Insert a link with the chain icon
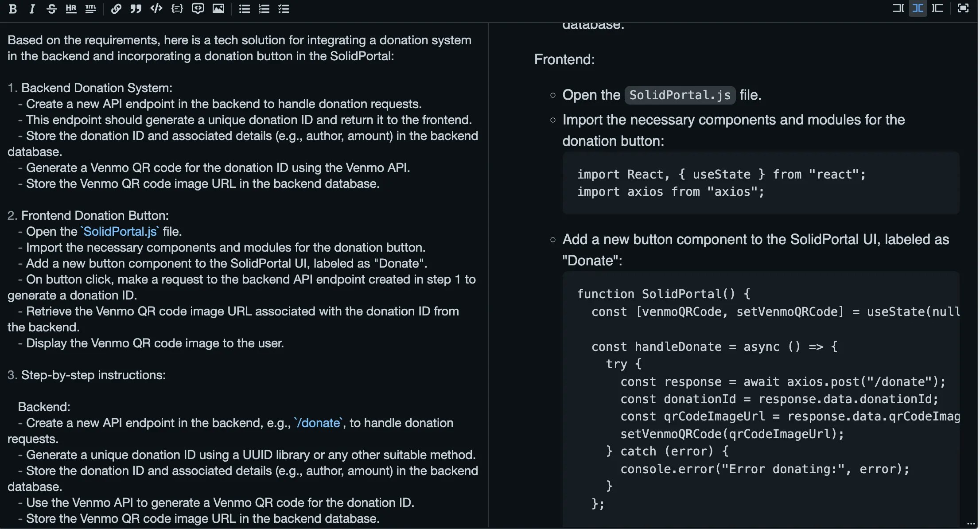 [x=116, y=9]
